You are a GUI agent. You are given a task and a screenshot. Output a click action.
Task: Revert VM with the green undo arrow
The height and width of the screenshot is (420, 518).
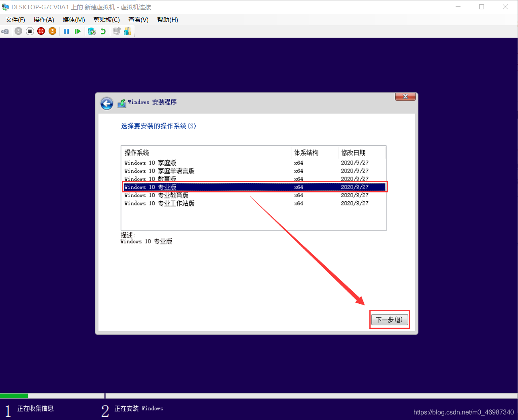tap(103, 31)
